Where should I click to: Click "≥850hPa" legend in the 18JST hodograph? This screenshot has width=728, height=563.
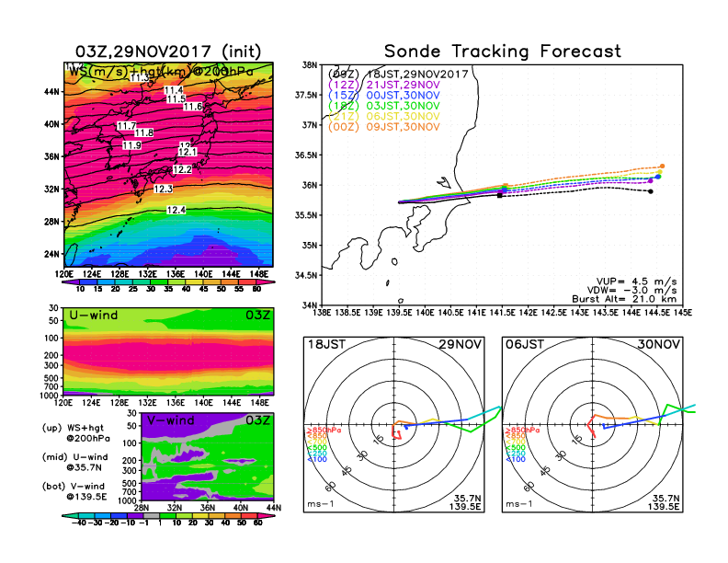tap(324, 431)
